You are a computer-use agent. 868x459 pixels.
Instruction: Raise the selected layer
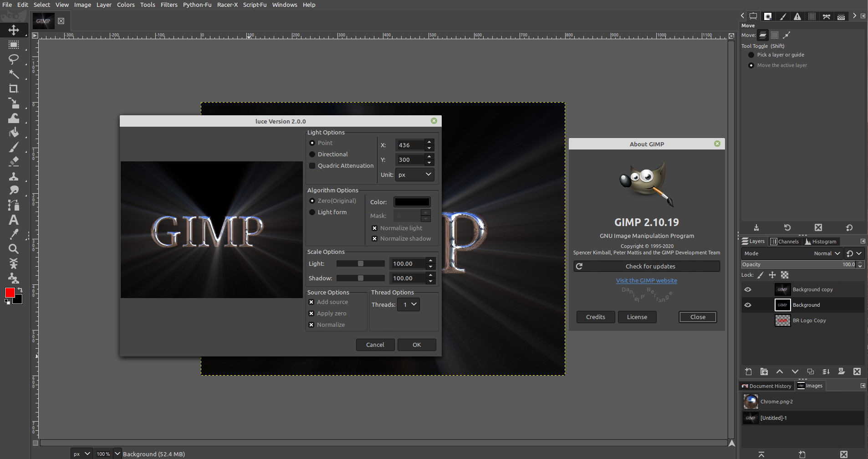tap(780, 371)
